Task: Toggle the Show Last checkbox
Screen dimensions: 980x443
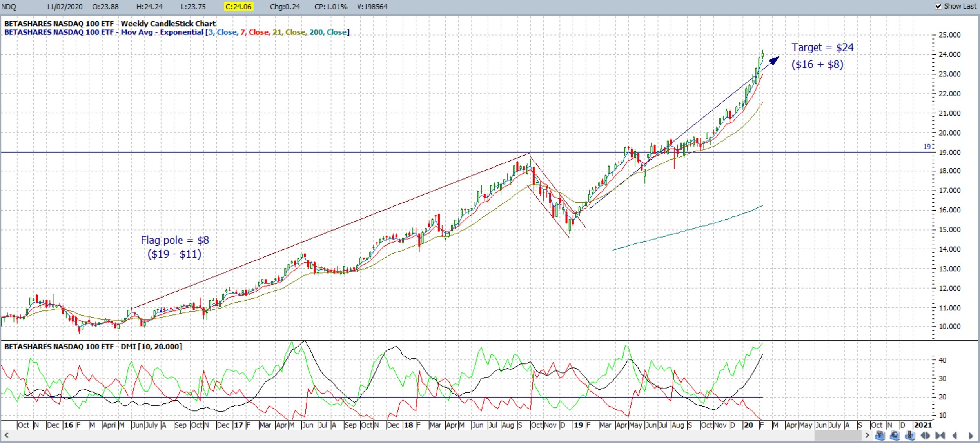Action: pyautogui.click(x=938, y=6)
